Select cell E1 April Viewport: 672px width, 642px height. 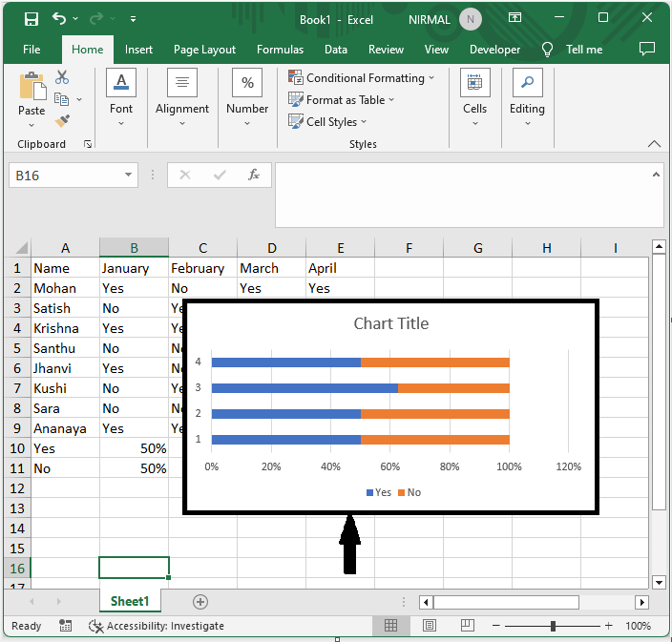coord(340,268)
